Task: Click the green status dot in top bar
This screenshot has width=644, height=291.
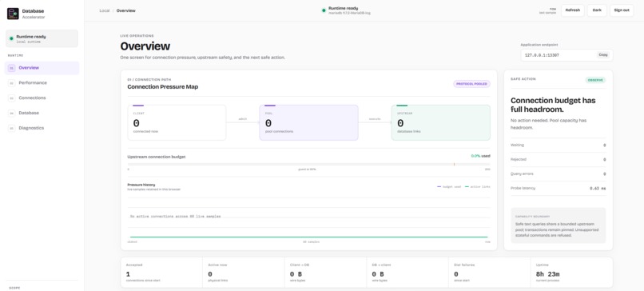Action: coord(324,10)
